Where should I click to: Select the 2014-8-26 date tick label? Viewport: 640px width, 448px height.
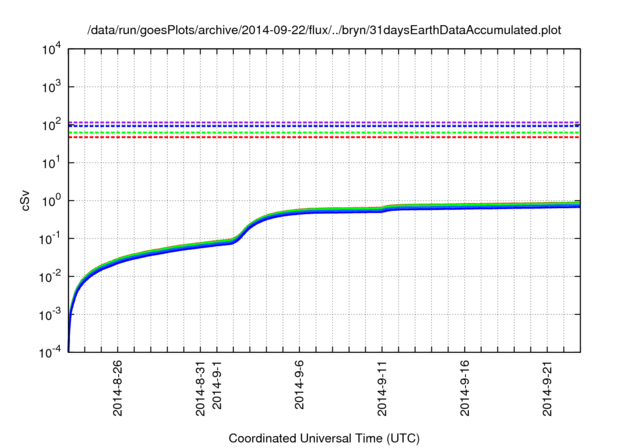[117, 389]
